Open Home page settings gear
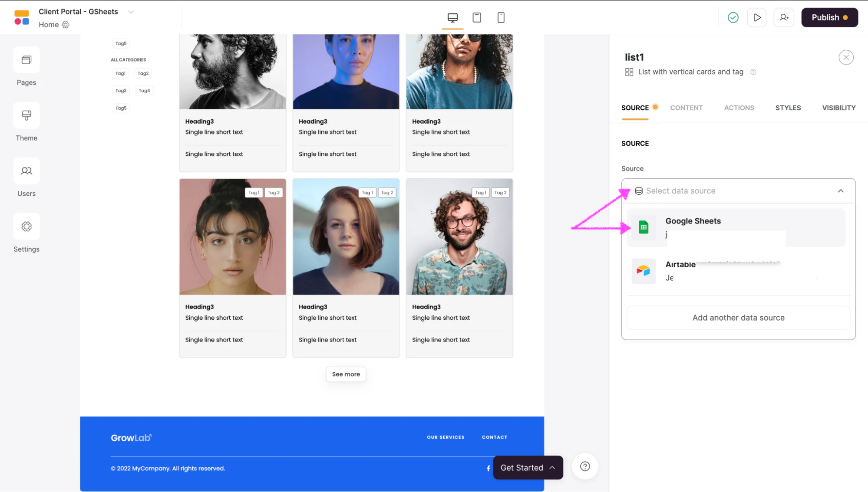 pyautogui.click(x=66, y=25)
